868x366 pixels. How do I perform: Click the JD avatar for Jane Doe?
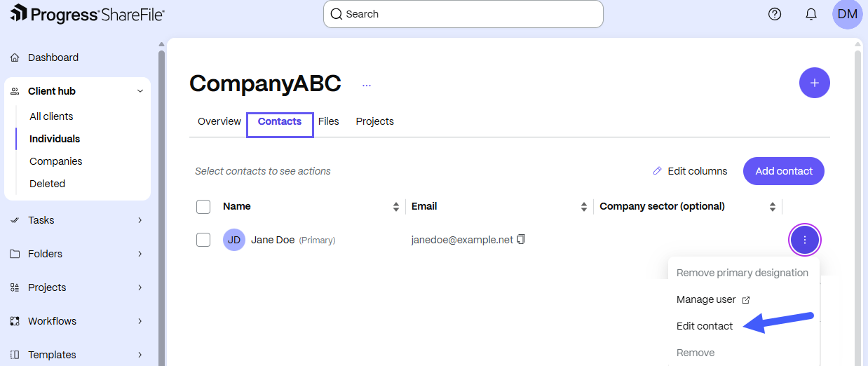pyautogui.click(x=234, y=240)
